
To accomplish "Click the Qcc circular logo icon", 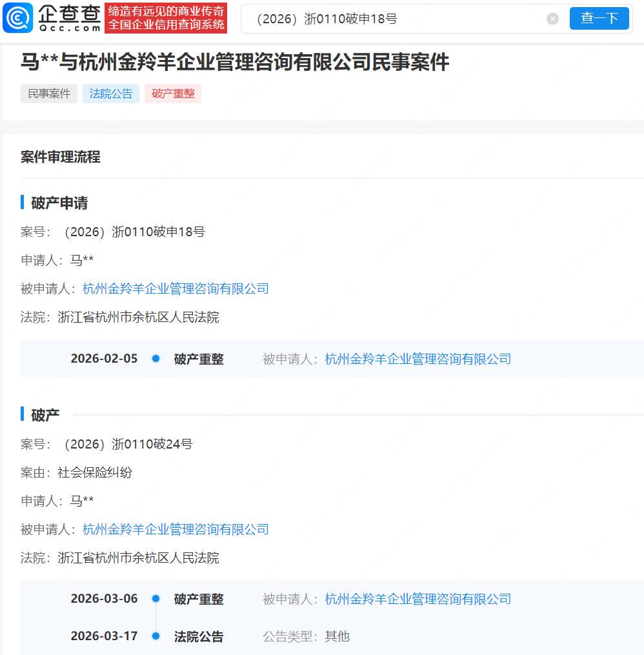I will point(18,18).
